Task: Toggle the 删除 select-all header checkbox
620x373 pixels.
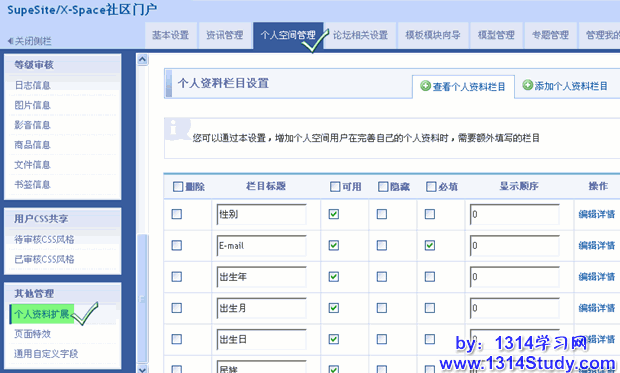Action: coord(178,187)
